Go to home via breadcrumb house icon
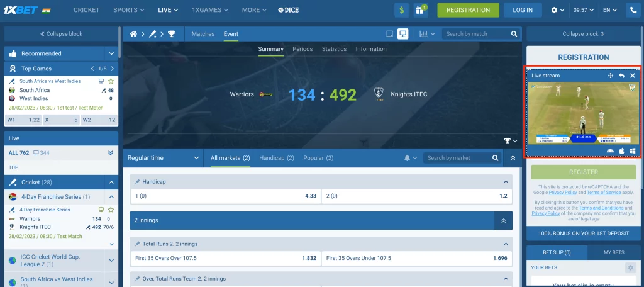The image size is (644, 287). coord(133,34)
